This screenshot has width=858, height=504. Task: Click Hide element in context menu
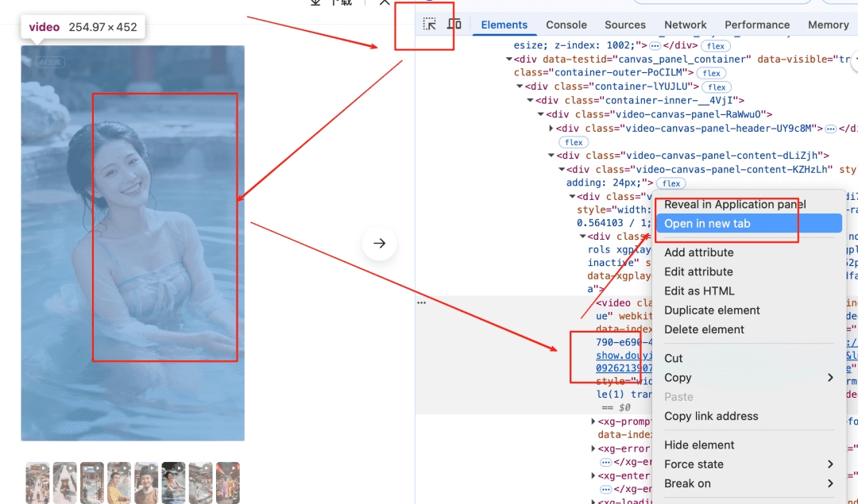(x=699, y=445)
